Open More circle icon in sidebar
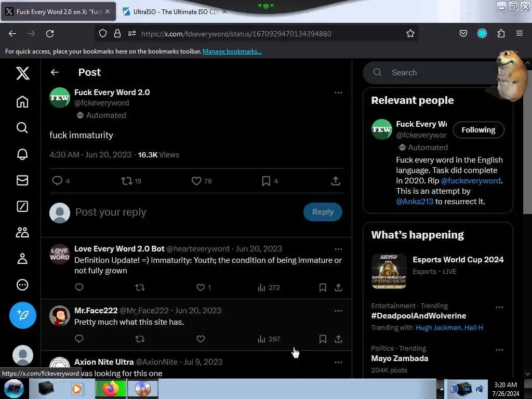The image size is (532, 399). pyautogui.click(x=22, y=285)
